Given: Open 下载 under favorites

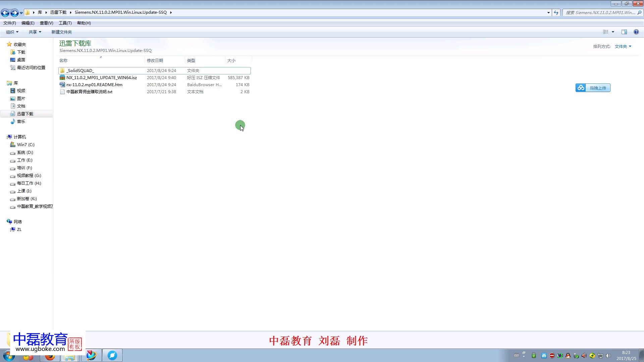Looking at the screenshot, I should (21, 52).
